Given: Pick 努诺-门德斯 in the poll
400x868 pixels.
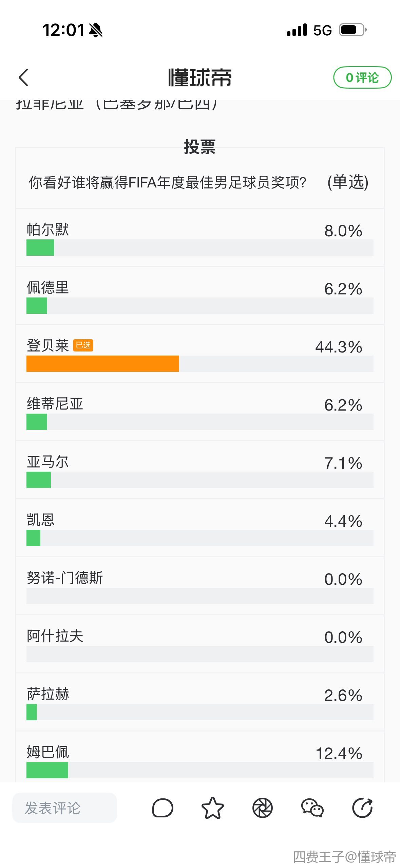Looking at the screenshot, I should [199, 586].
